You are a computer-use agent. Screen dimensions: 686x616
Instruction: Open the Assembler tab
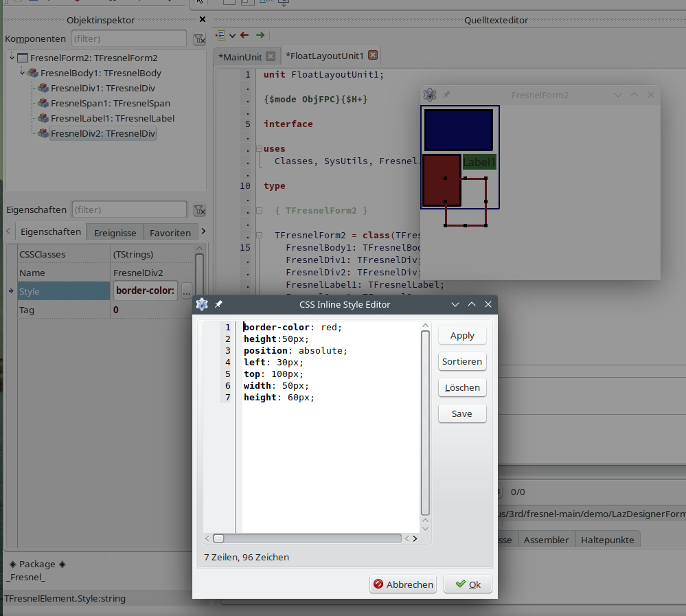[546, 540]
